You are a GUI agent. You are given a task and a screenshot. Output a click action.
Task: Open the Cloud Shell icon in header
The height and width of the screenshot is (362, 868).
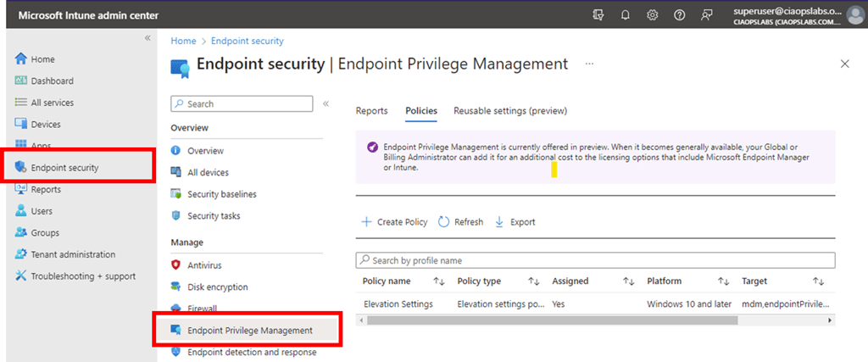pyautogui.click(x=598, y=15)
